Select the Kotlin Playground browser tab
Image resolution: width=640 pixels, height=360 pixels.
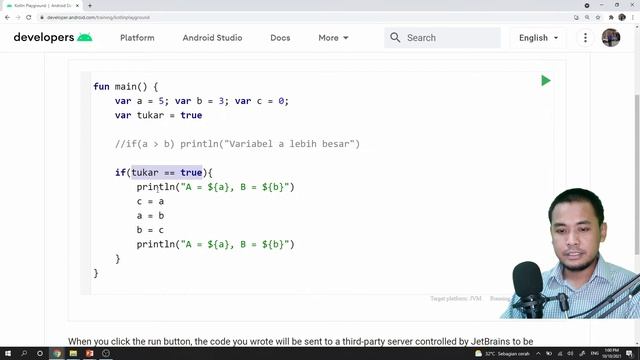[x=41, y=6]
